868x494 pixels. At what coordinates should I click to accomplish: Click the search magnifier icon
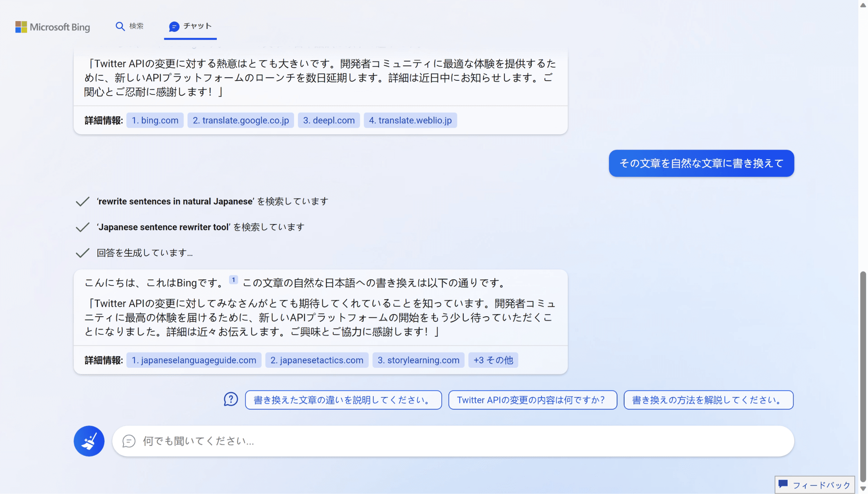point(120,26)
